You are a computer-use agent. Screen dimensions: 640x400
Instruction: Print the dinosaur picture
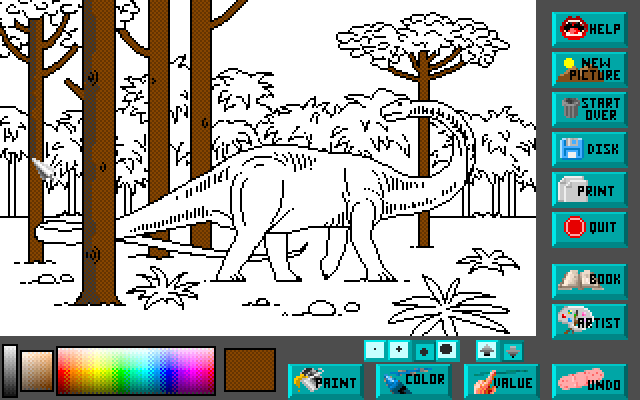(x=588, y=188)
